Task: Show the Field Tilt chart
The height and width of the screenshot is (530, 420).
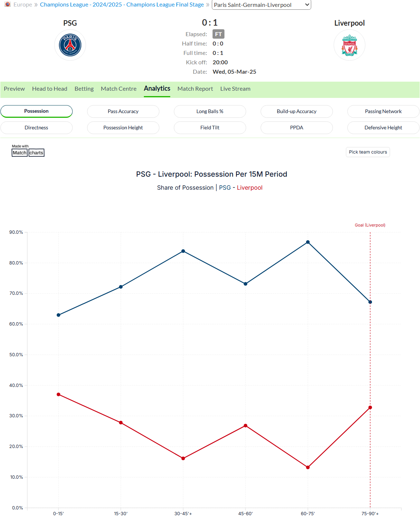Action: pos(210,128)
